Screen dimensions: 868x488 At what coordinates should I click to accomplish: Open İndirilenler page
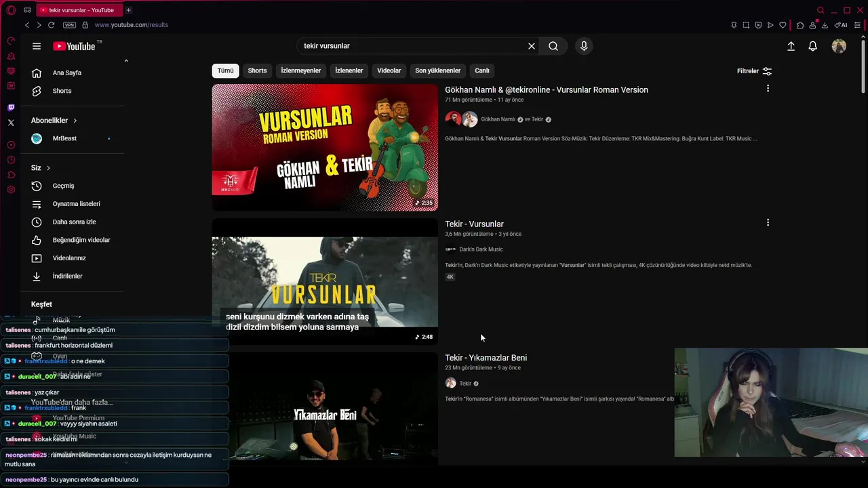click(73, 277)
